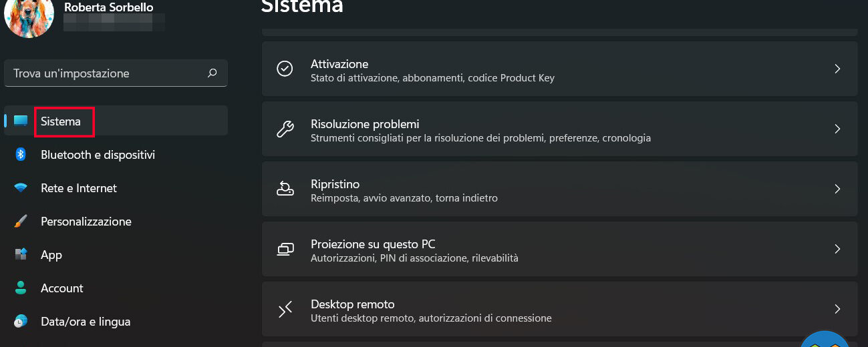Click the Data/ora e lingua globe icon

[21, 322]
